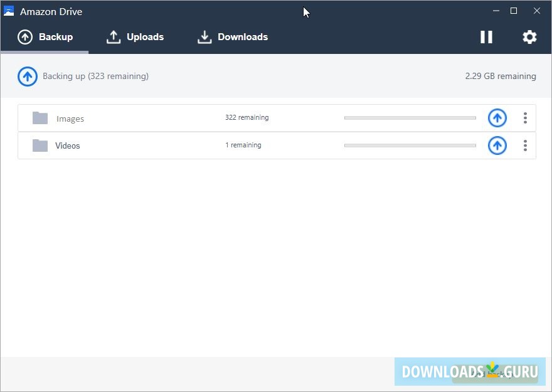This screenshot has height=392, width=552.
Task: Click the Videos folder name
Action: (68, 146)
